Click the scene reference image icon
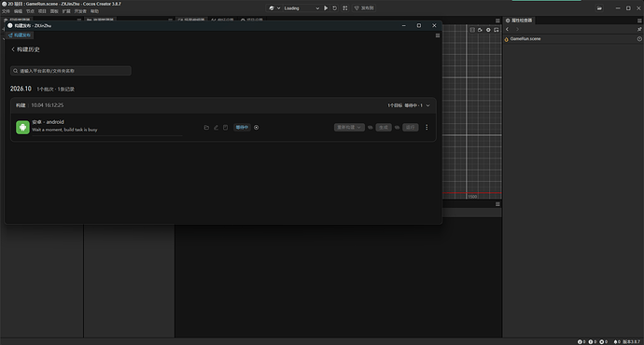 [x=497, y=30]
